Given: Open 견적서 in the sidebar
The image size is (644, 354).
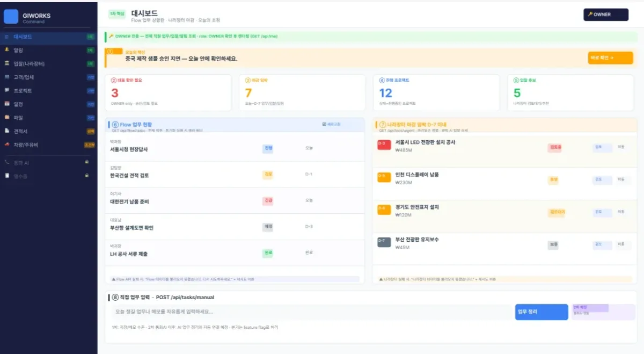Looking at the screenshot, I should click(x=49, y=131).
